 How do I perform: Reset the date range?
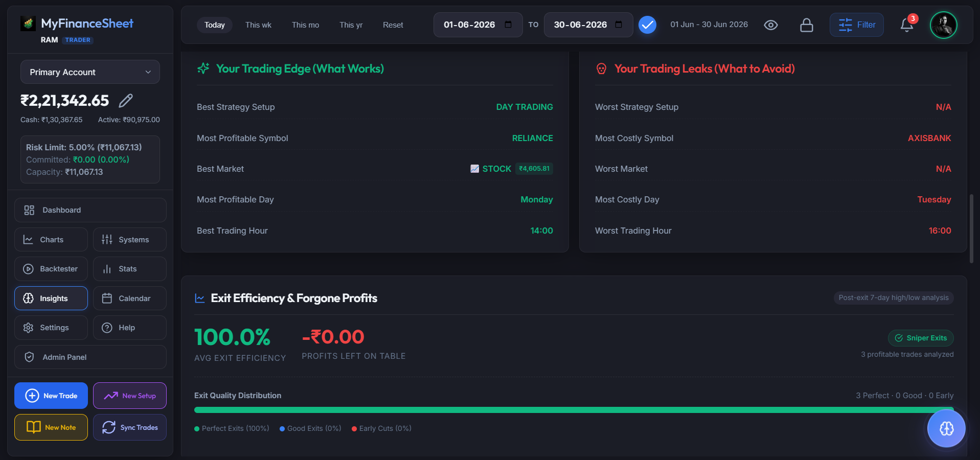(393, 25)
